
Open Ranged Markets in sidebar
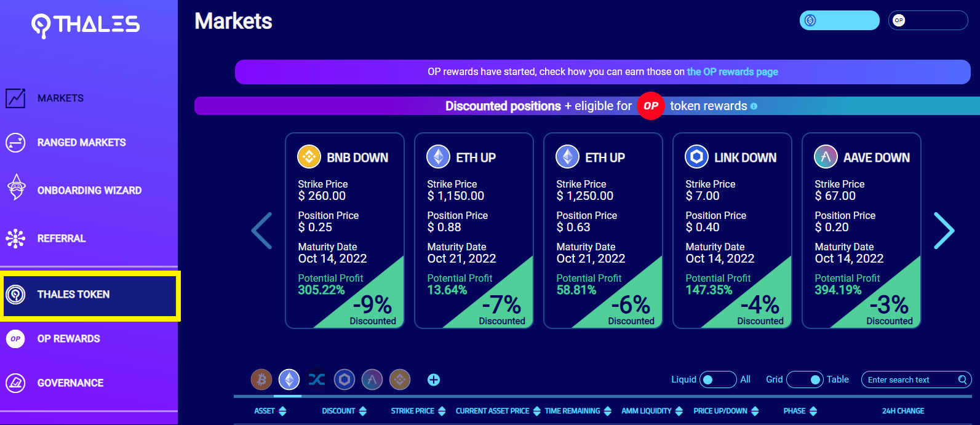pyautogui.click(x=81, y=143)
